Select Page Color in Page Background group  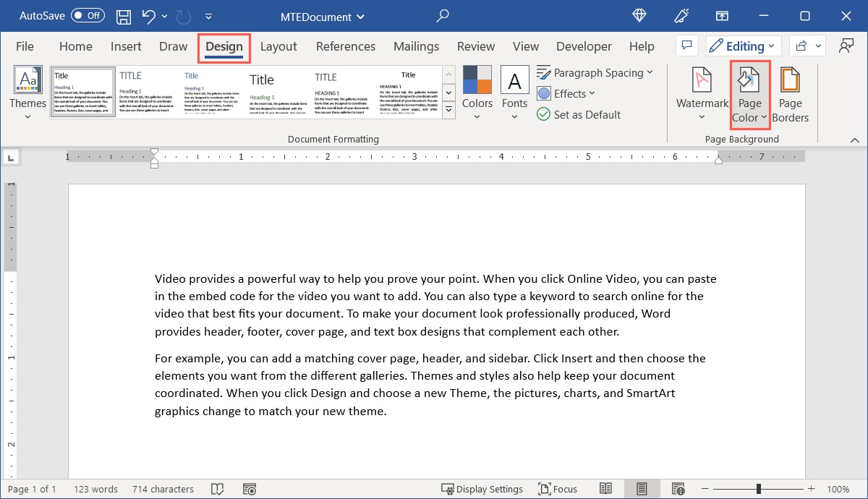(749, 94)
